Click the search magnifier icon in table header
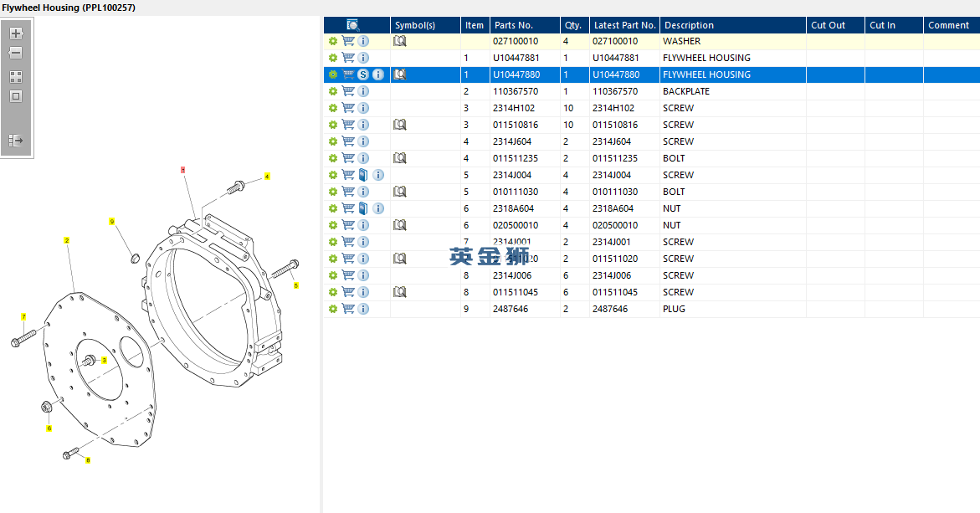 pos(352,25)
